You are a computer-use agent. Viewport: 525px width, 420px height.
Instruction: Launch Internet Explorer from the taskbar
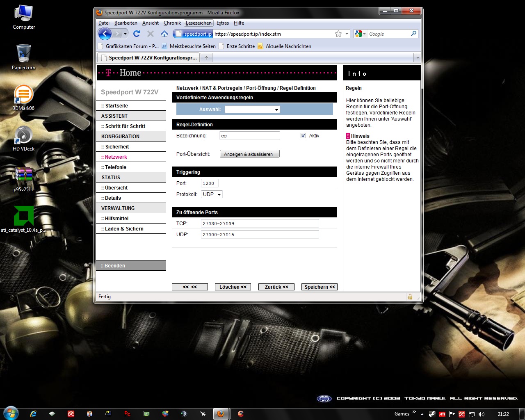click(33, 414)
